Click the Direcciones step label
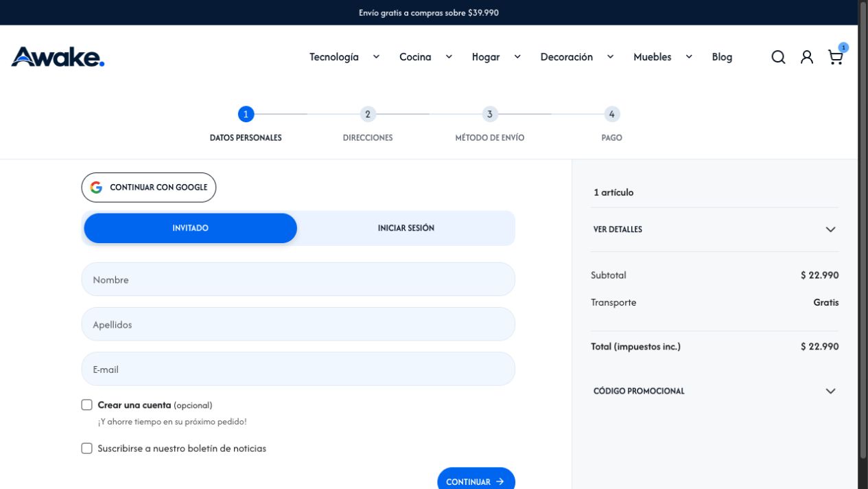Image resolution: width=868 pixels, height=489 pixels. tap(368, 138)
